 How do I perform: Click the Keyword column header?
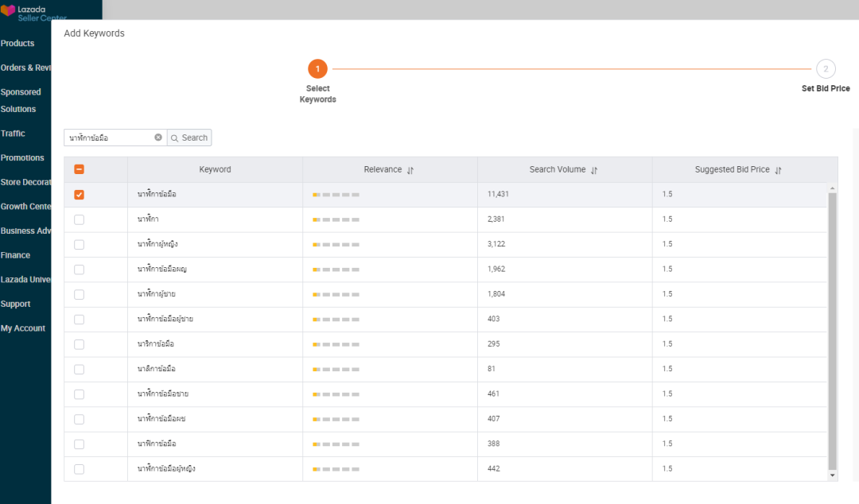(x=215, y=170)
